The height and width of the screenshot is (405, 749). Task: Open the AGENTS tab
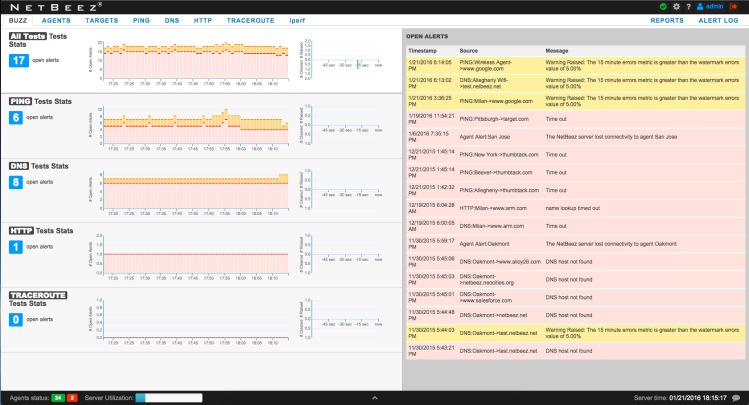(x=56, y=21)
